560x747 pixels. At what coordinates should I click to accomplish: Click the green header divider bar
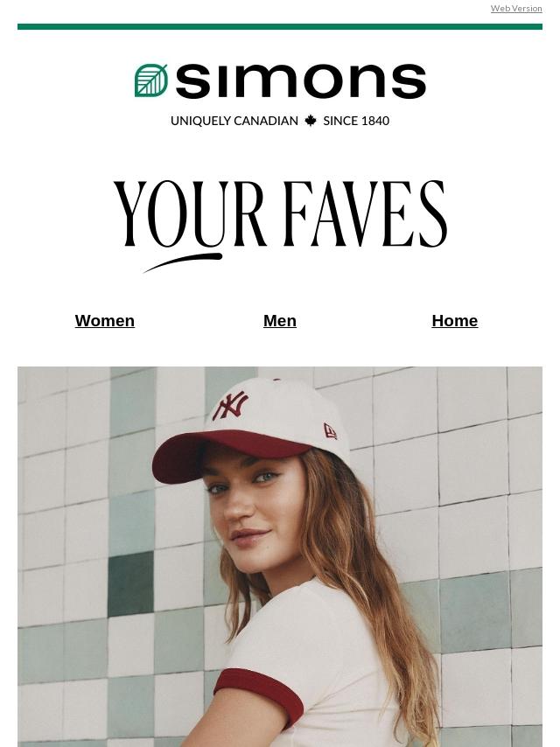280,26
